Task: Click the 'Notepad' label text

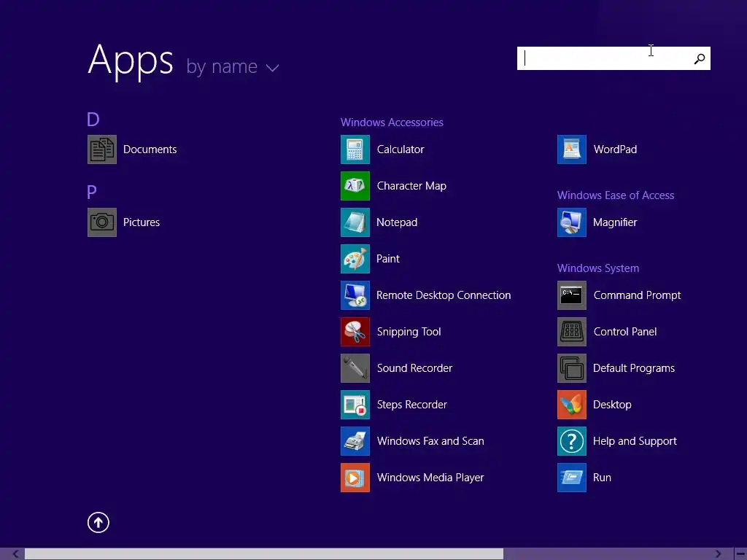Action: (x=397, y=222)
